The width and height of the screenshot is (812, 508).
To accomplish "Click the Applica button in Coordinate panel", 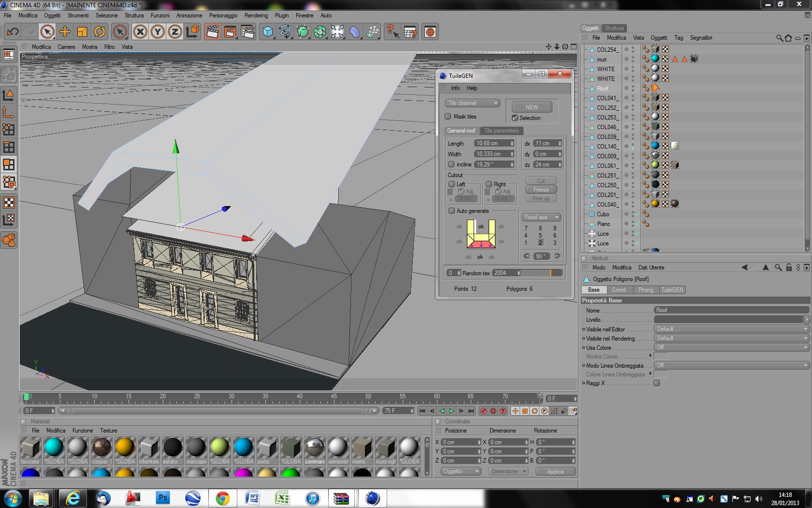I will pos(555,471).
